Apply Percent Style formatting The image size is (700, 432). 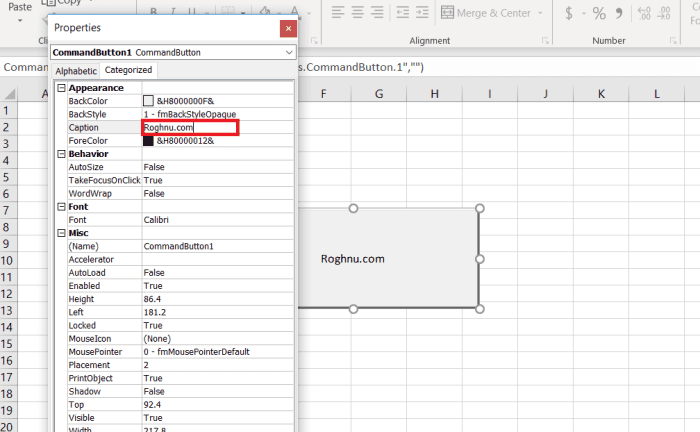(599, 13)
